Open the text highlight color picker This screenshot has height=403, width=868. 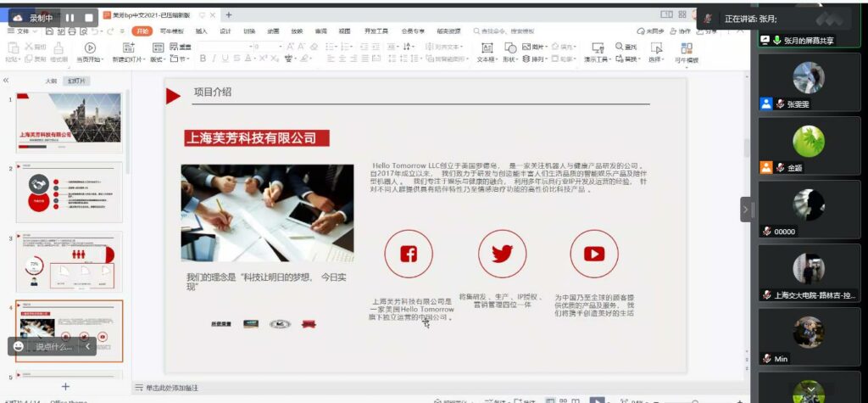pyautogui.click(x=305, y=59)
